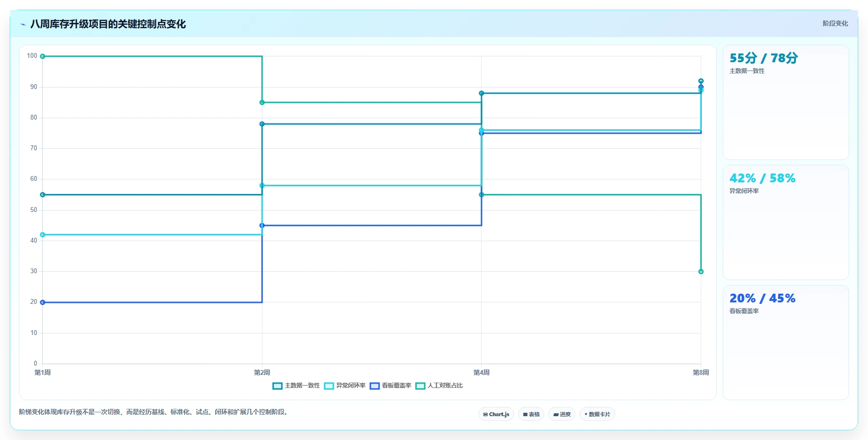Click the 看板覆盖率 point at 20 in 第1周
This screenshot has width=868, height=440.
pos(43,302)
